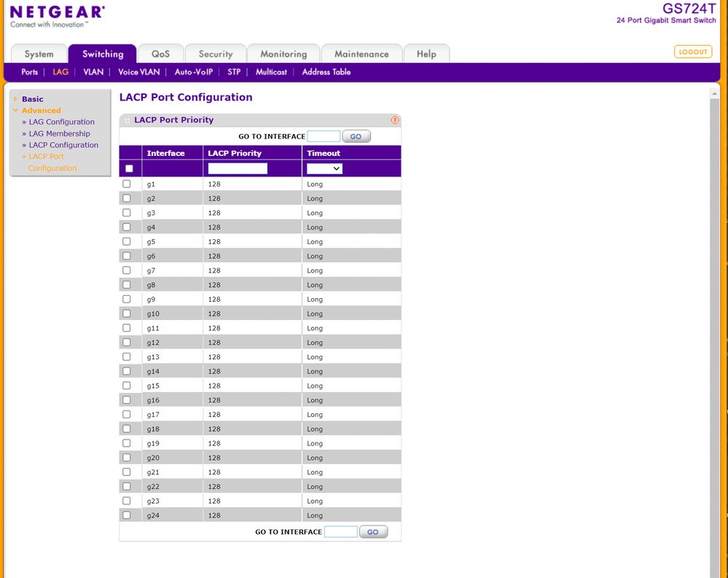The width and height of the screenshot is (728, 578).
Task: Click the LOGOUT button
Action: pos(692,52)
